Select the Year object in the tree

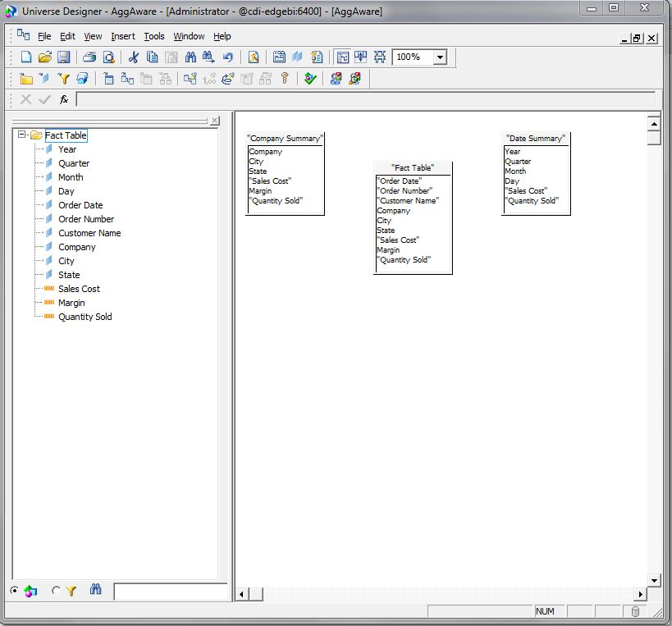[x=67, y=149]
